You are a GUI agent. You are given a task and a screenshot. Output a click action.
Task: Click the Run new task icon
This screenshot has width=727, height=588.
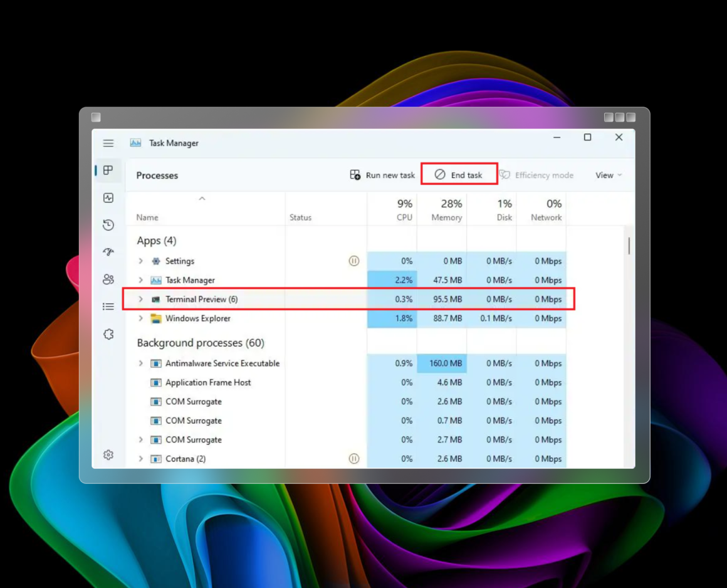(354, 175)
